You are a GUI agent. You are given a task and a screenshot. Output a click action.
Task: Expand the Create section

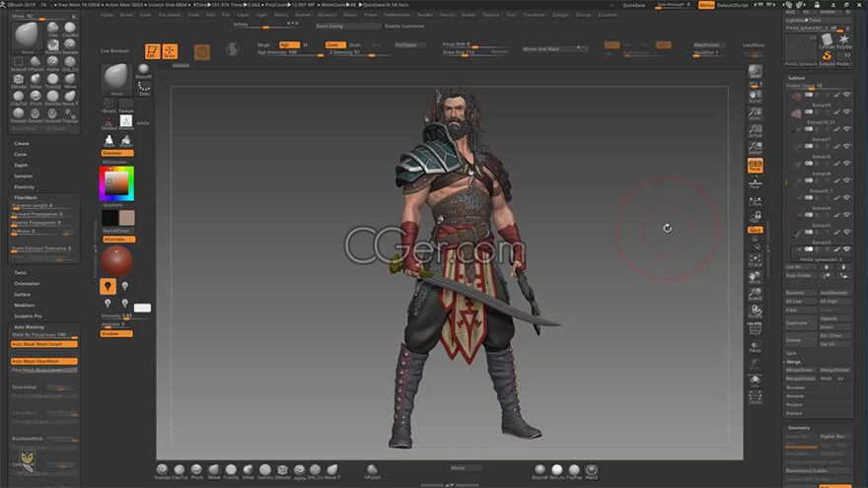pyautogui.click(x=22, y=143)
